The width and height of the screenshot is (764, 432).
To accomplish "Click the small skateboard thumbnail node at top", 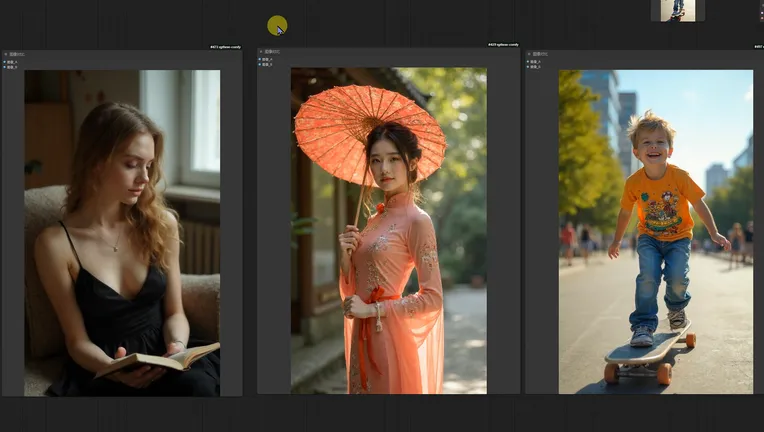I will coord(678,11).
